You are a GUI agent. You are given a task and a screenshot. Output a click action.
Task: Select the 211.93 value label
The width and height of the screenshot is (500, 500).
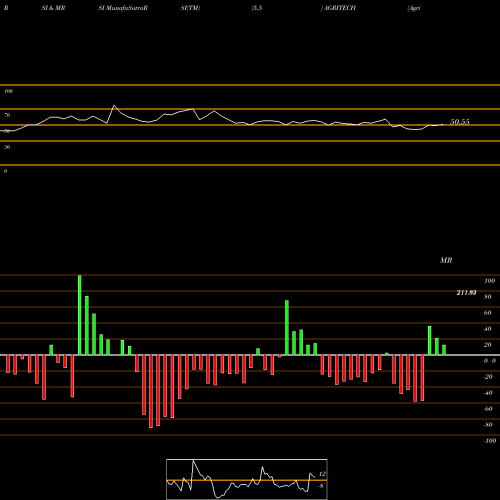point(466,293)
